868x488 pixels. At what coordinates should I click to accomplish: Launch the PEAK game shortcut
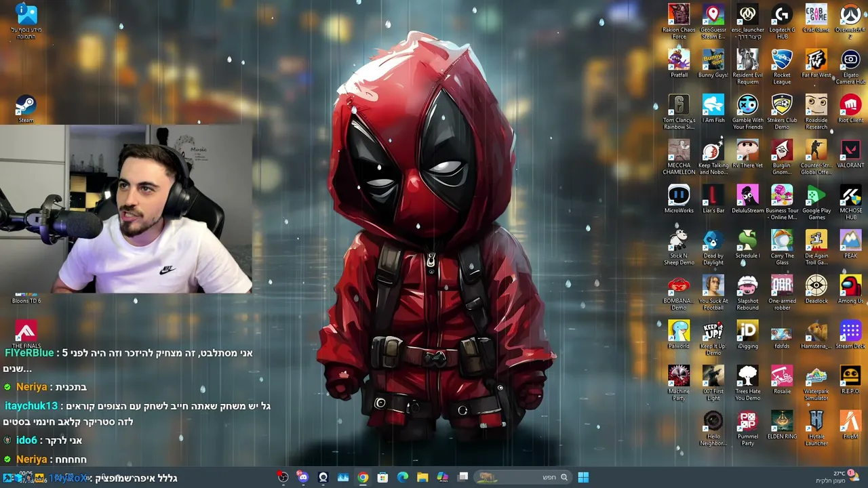point(850,244)
